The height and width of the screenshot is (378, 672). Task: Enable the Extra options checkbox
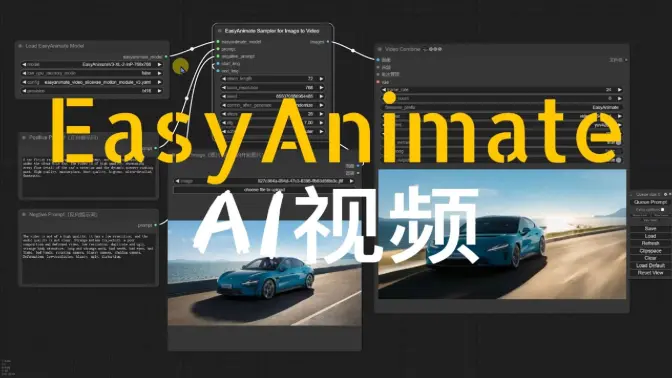662,210
